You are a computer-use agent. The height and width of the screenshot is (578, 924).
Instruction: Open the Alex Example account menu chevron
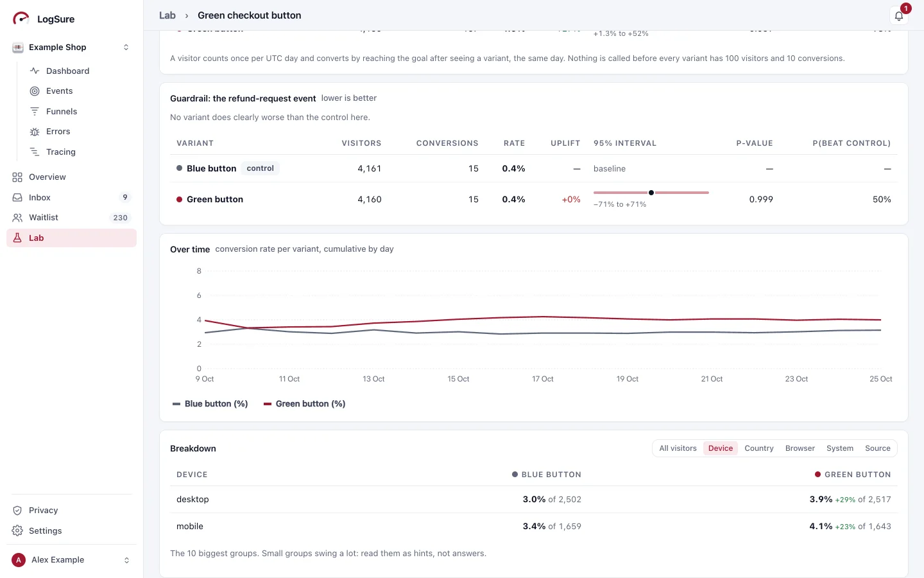pyautogui.click(x=126, y=560)
